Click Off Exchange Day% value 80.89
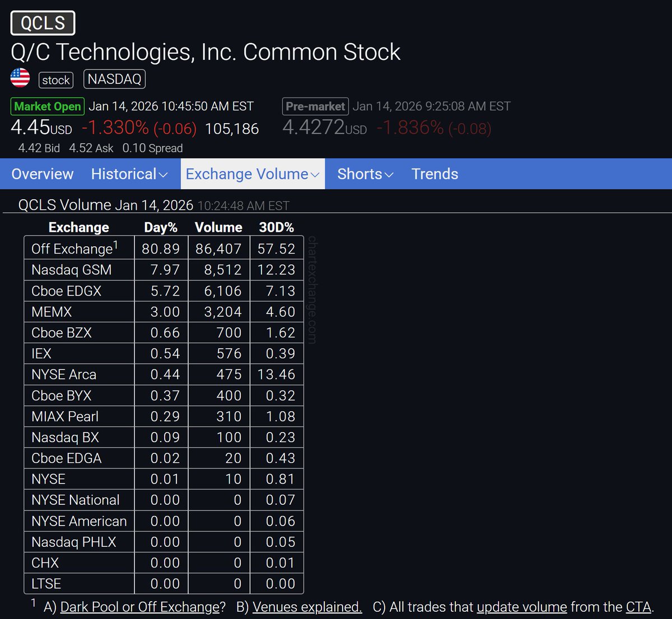672x619 pixels. tap(161, 249)
